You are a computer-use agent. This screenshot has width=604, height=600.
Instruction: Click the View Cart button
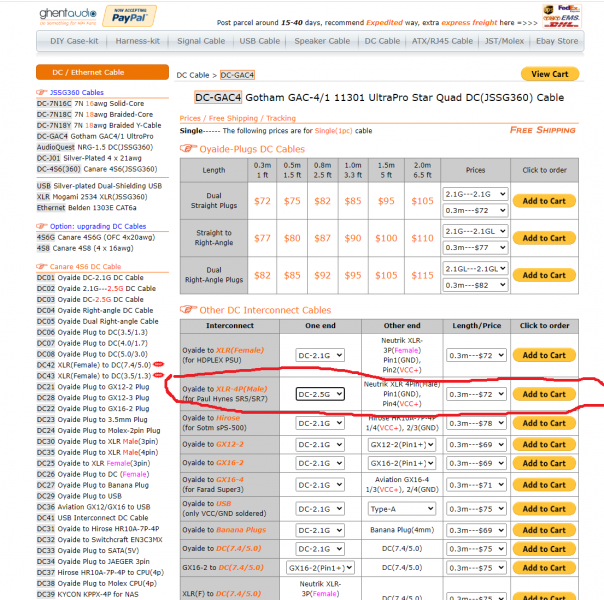(x=550, y=74)
